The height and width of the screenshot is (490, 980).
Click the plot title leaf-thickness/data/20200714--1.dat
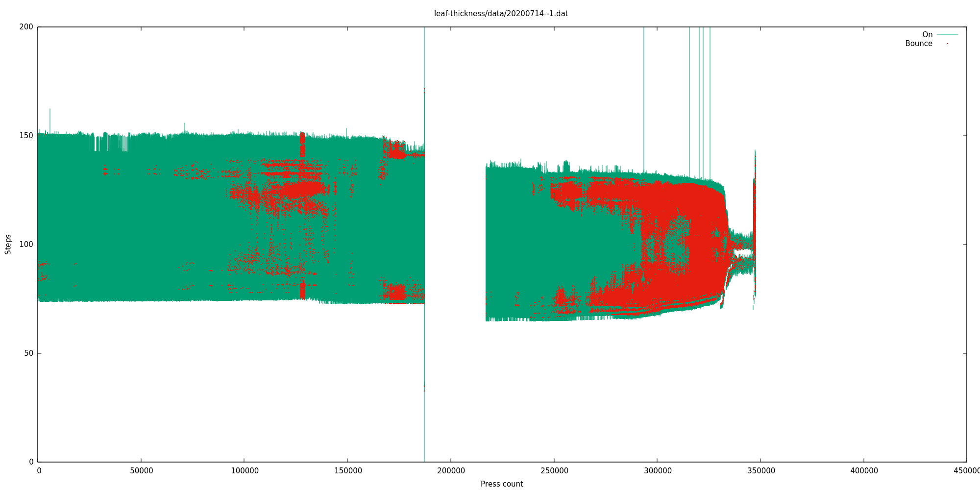tap(501, 14)
